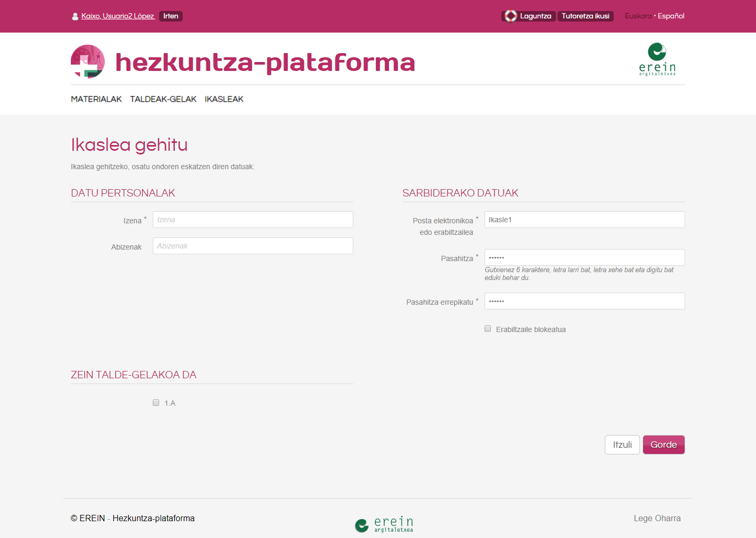Click the lifebuoy Laguntza help icon
756x538 pixels.
tap(510, 16)
